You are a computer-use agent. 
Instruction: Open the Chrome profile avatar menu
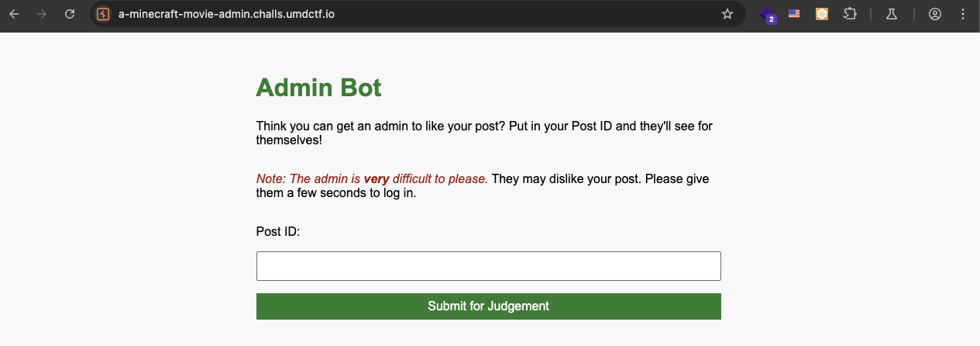(x=935, y=14)
